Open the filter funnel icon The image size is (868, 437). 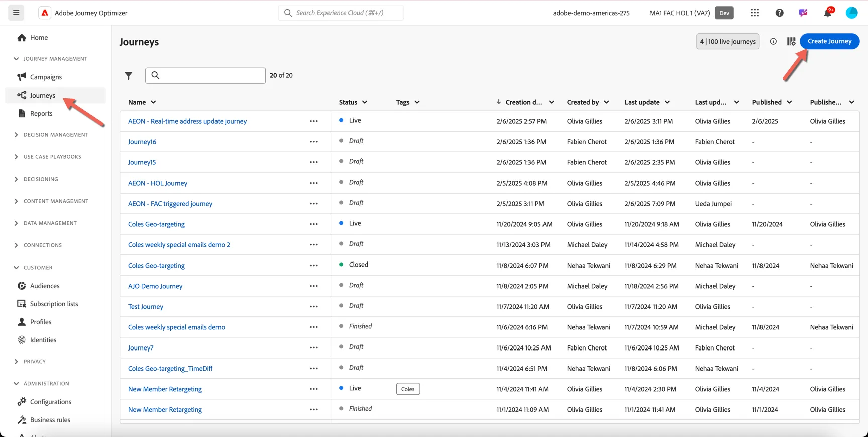pos(129,76)
